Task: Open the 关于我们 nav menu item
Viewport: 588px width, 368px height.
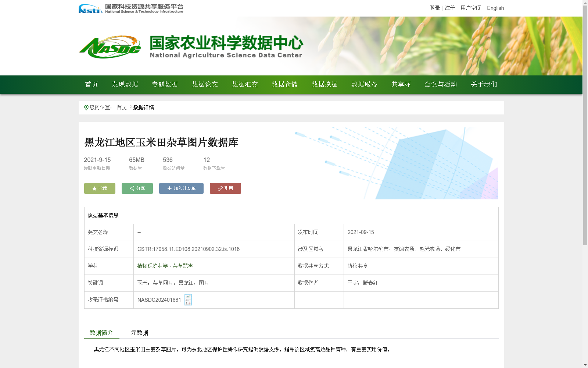Action: click(x=484, y=85)
